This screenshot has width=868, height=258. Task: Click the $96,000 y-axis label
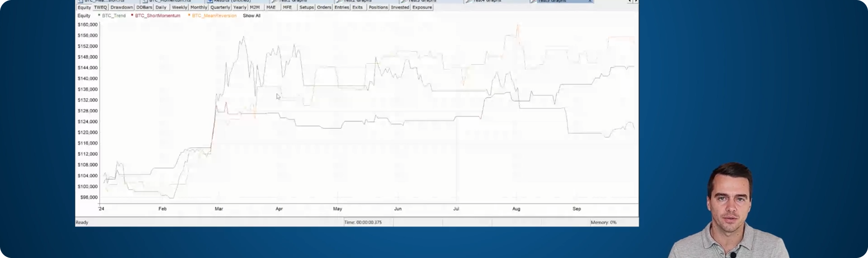click(89, 197)
